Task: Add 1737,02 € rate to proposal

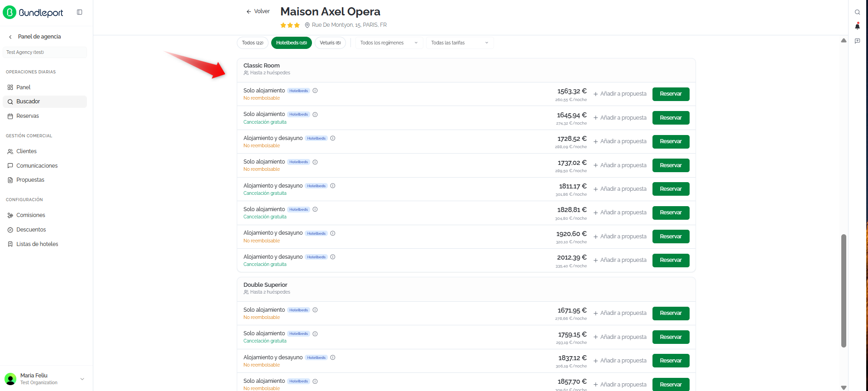Action: (x=620, y=165)
